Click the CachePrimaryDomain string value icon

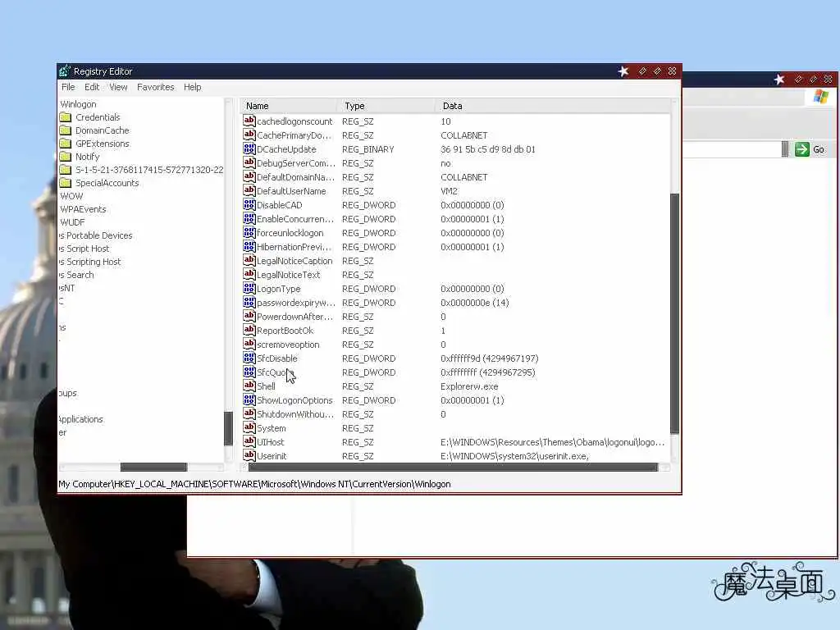249,135
